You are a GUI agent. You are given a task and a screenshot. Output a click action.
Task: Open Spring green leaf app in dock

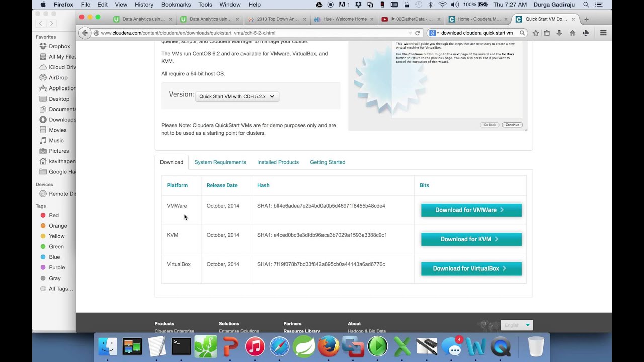304,346
